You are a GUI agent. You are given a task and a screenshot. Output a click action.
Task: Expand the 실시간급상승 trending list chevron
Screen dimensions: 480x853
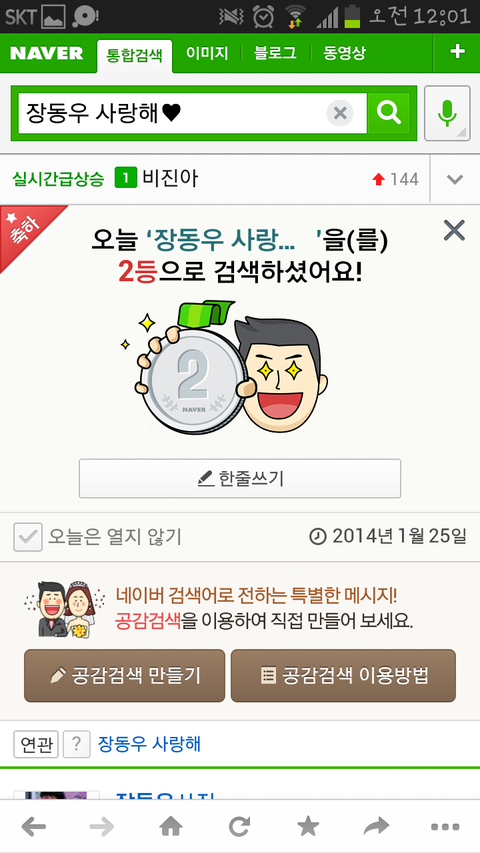tap(455, 179)
